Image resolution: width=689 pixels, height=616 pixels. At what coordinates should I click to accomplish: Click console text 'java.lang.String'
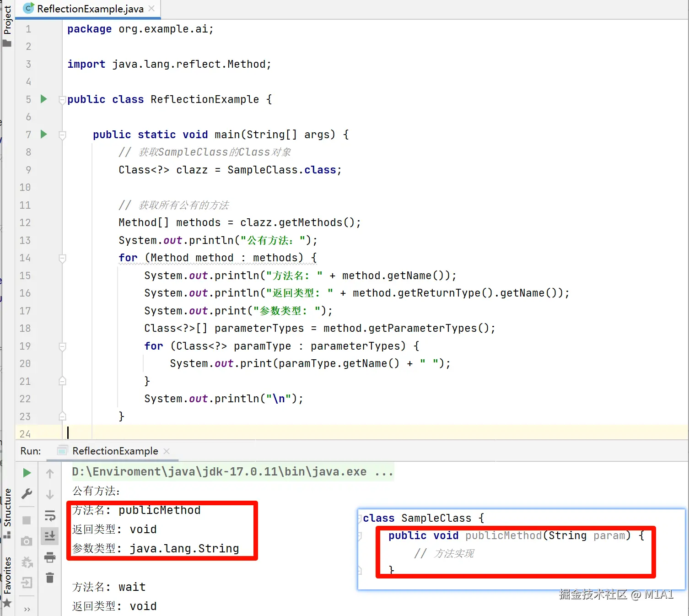click(184, 548)
